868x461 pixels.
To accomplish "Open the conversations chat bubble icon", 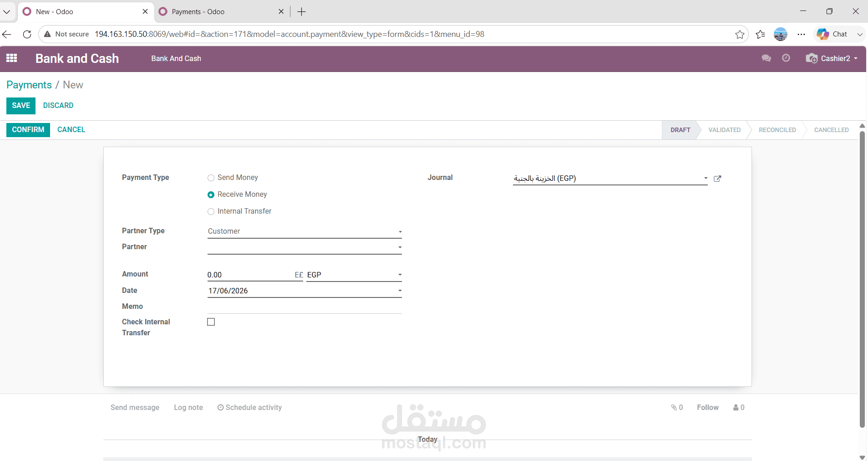I will pyautogui.click(x=766, y=58).
